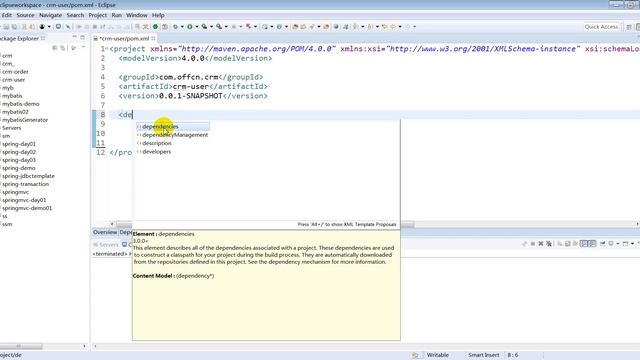Maximize the Package Explorer view
Viewport: 640px width, 360px height.
(82, 37)
